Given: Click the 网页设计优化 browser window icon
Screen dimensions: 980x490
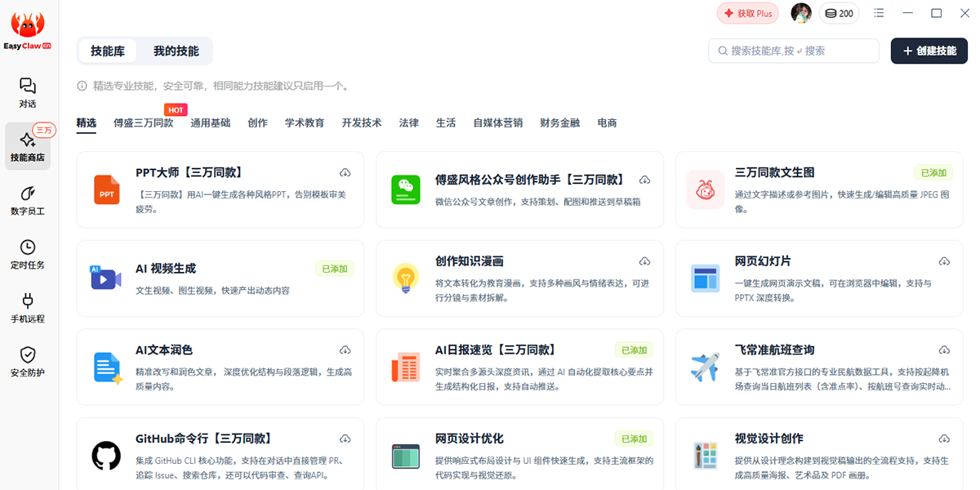Looking at the screenshot, I should pos(405,456).
